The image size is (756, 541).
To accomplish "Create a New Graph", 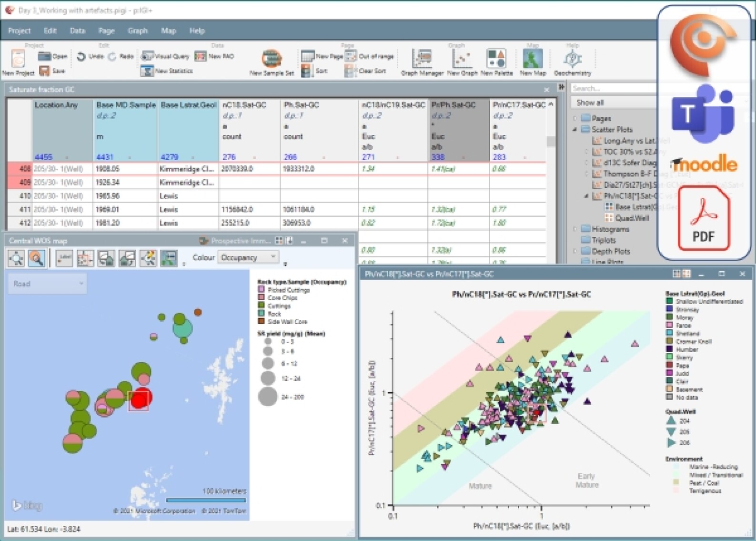I will click(x=462, y=59).
